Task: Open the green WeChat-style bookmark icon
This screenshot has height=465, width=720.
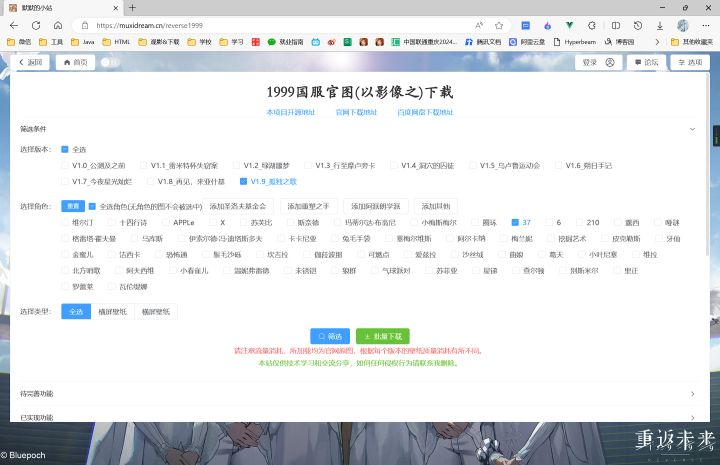Action: (272, 42)
